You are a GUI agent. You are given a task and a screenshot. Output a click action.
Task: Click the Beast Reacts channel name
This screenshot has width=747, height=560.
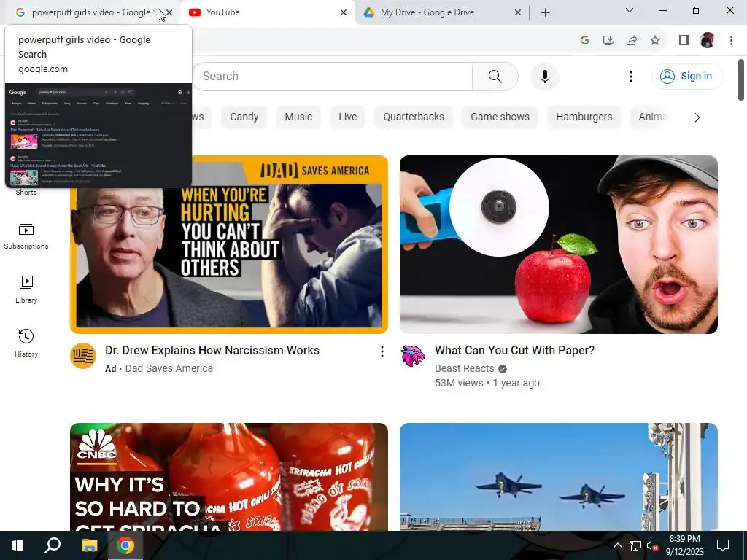(x=465, y=368)
